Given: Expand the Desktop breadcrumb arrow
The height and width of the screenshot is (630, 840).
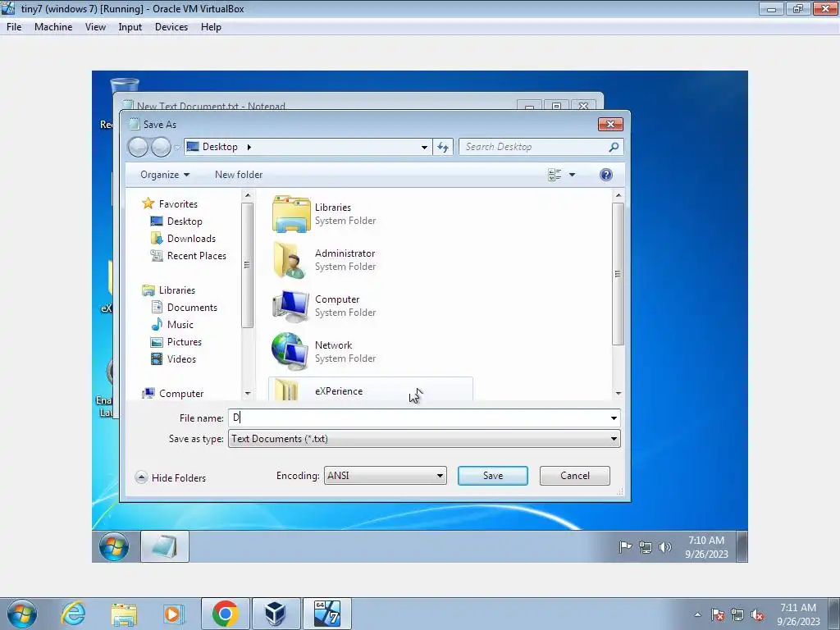Looking at the screenshot, I should pyautogui.click(x=249, y=147).
